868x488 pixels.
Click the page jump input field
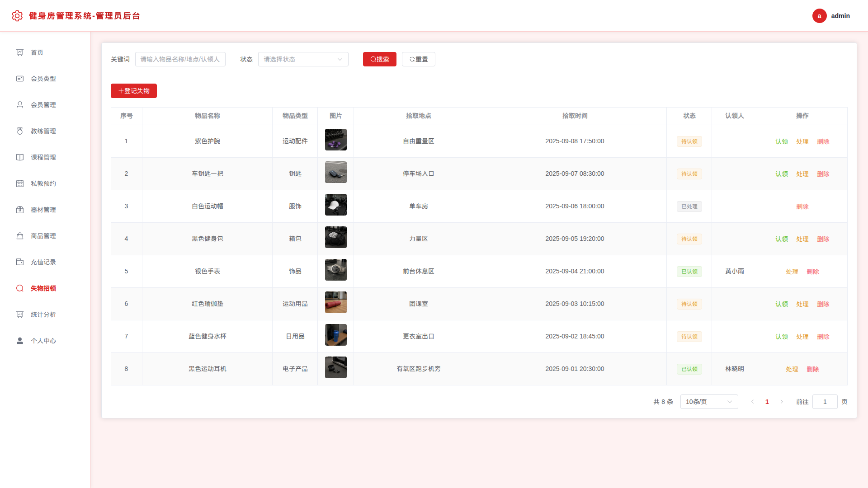pos(825,402)
